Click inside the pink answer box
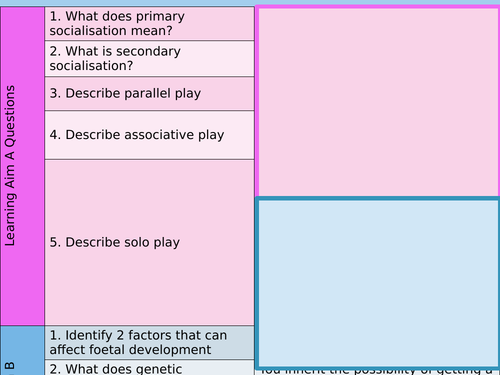This screenshot has height=375, width=500. tap(378, 102)
